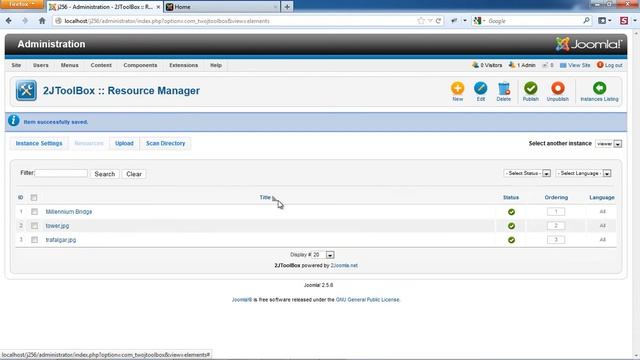Sort by the ID column header
Viewport: 640px width, 360px height.
pos(20,198)
